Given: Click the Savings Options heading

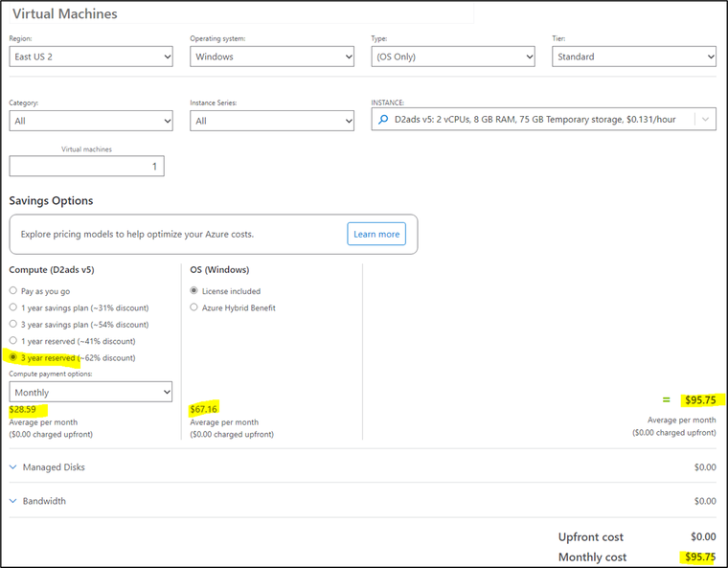Looking at the screenshot, I should click(x=51, y=200).
